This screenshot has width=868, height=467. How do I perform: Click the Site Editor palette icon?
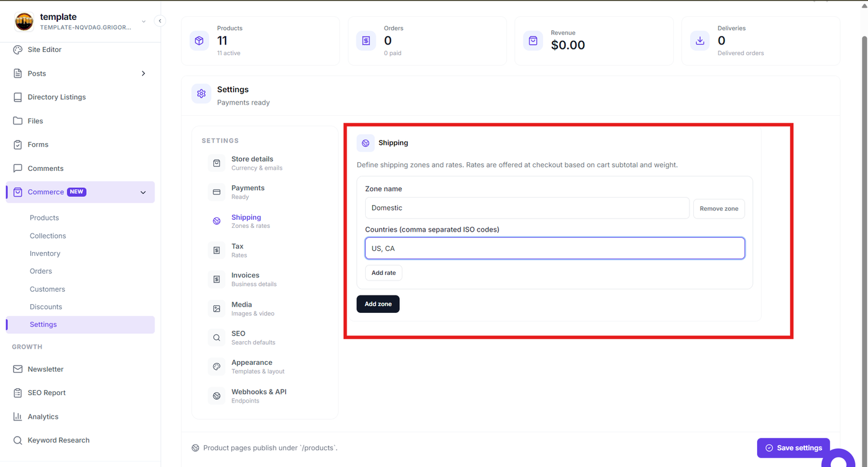pyautogui.click(x=17, y=50)
